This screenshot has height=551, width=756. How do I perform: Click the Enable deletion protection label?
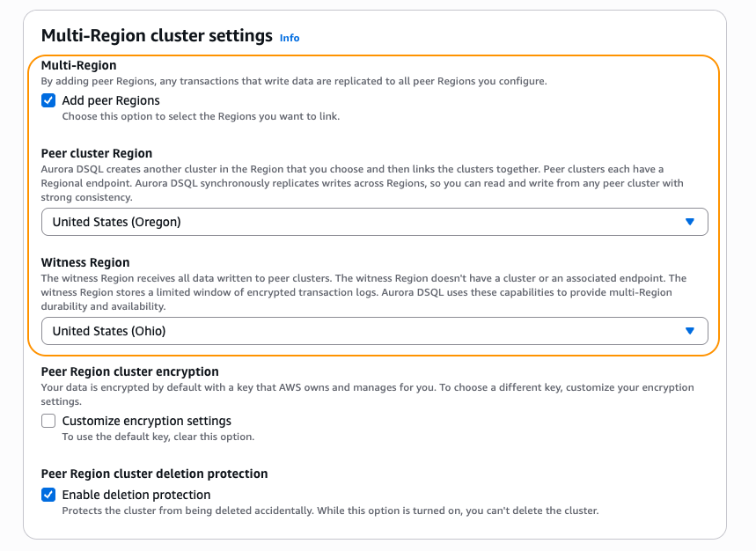click(136, 495)
